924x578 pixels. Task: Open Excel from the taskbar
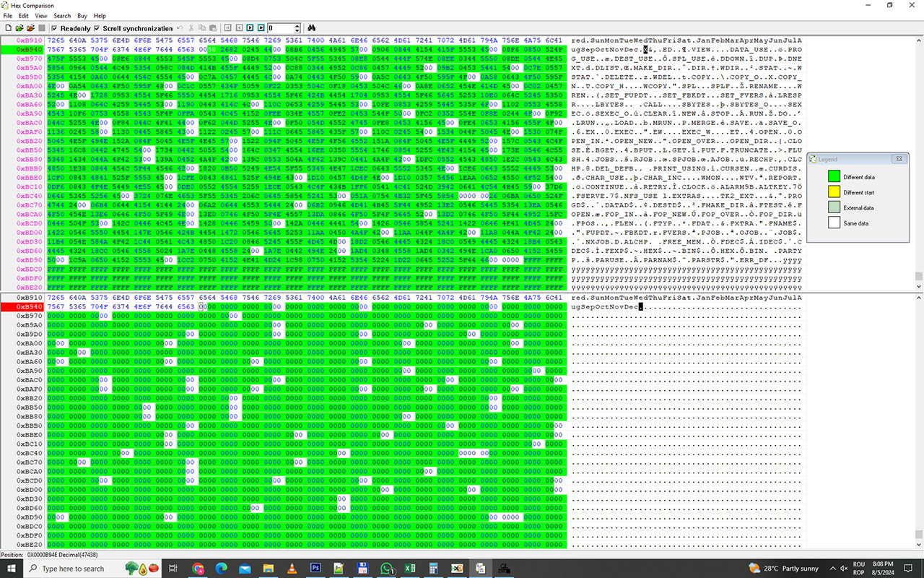pos(409,569)
